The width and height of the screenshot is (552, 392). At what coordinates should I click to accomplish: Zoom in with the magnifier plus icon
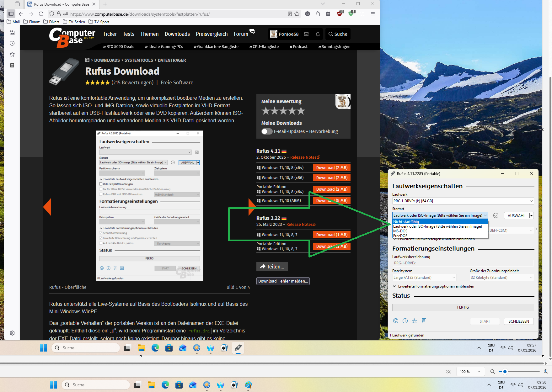[546, 372]
